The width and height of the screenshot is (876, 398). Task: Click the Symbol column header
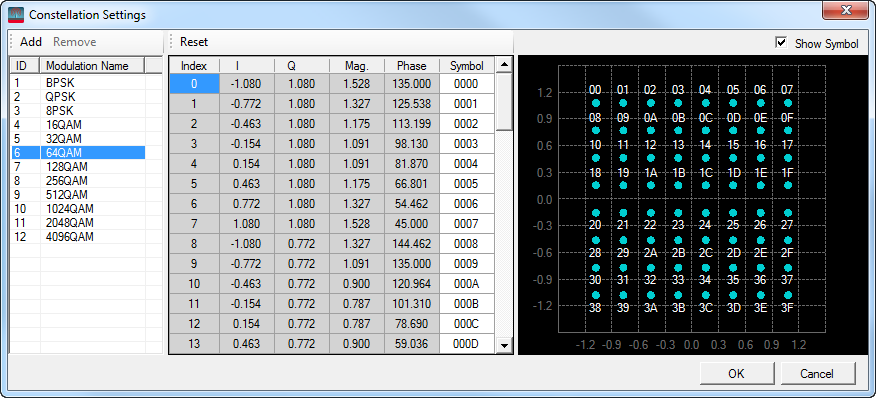pyautogui.click(x=467, y=66)
